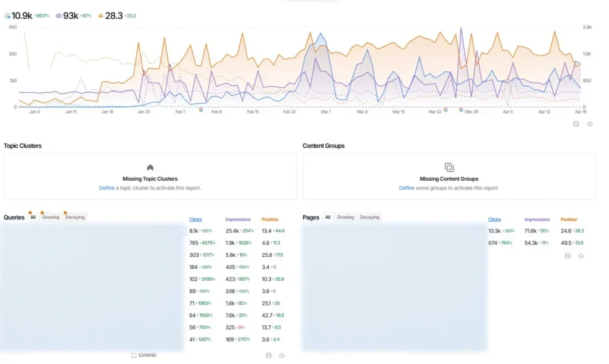
Task: Switch to Decaying tab in Pages
Action: (x=369, y=217)
